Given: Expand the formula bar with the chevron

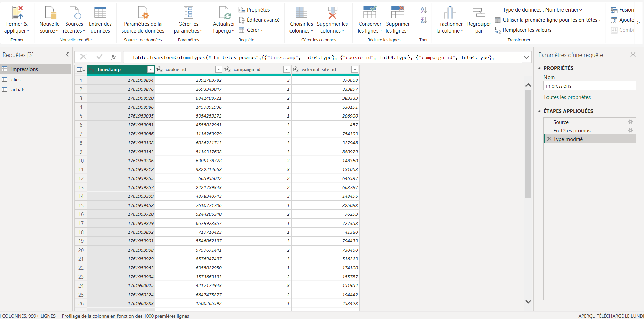Looking at the screenshot, I should tap(526, 57).
